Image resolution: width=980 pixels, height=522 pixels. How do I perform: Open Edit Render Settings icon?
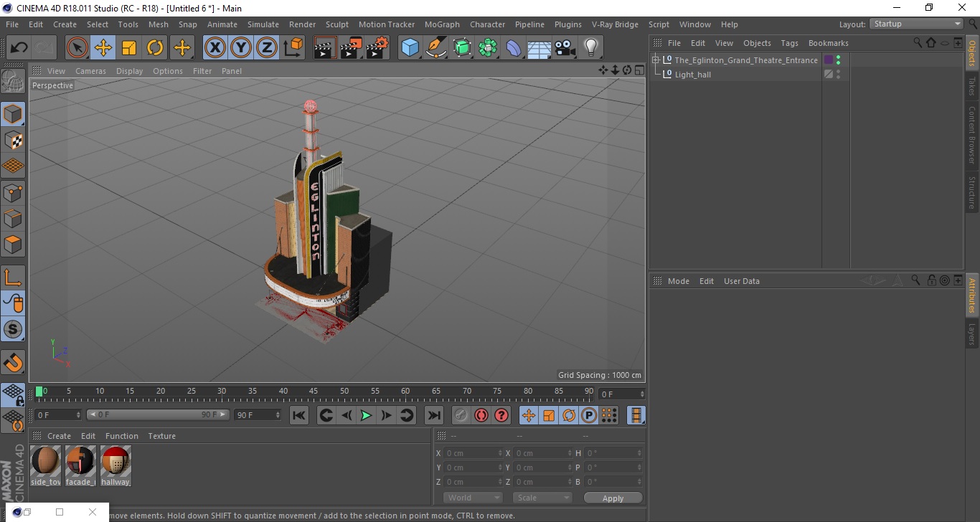(377, 48)
